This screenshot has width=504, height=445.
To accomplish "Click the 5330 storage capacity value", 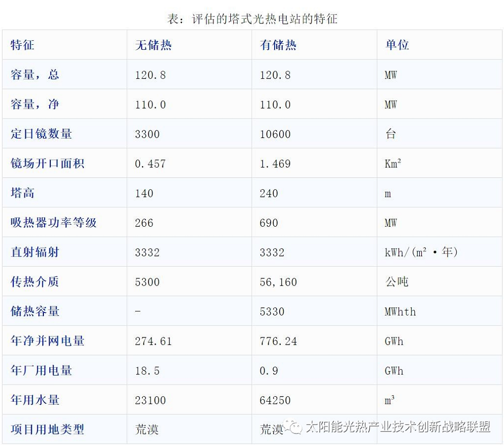I will (x=272, y=311).
